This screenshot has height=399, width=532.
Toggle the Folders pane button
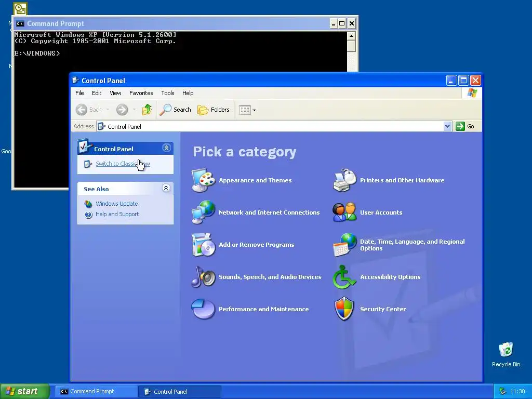(214, 110)
